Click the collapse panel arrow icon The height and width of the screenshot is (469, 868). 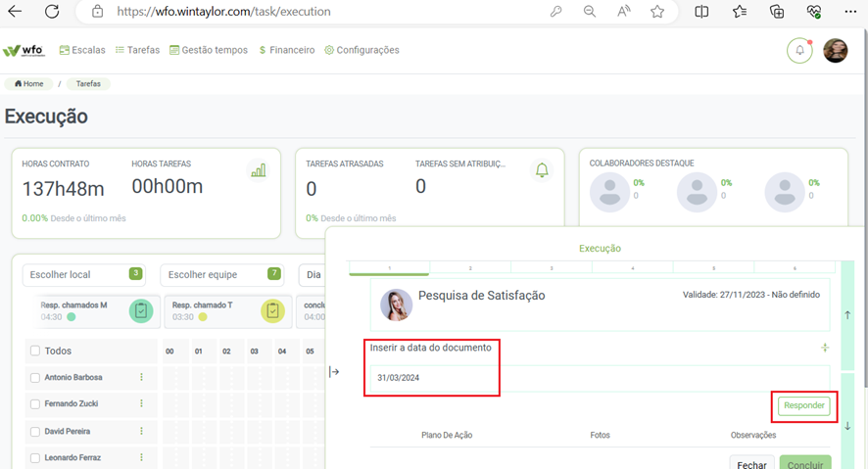point(334,372)
